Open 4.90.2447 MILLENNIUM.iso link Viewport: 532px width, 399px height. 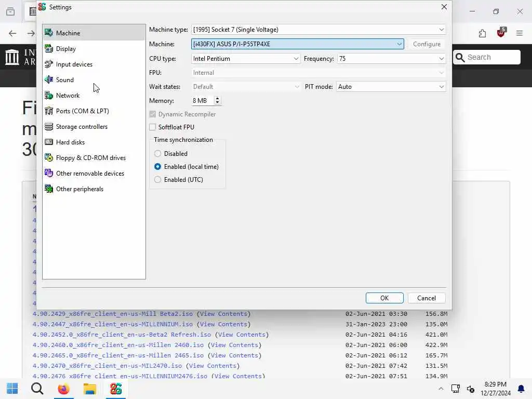(x=113, y=324)
